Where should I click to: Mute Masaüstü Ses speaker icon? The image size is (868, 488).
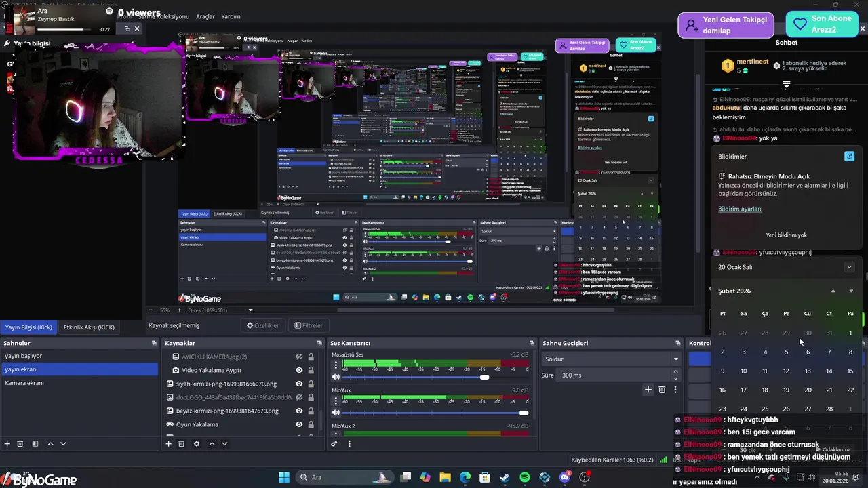click(336, 377)
